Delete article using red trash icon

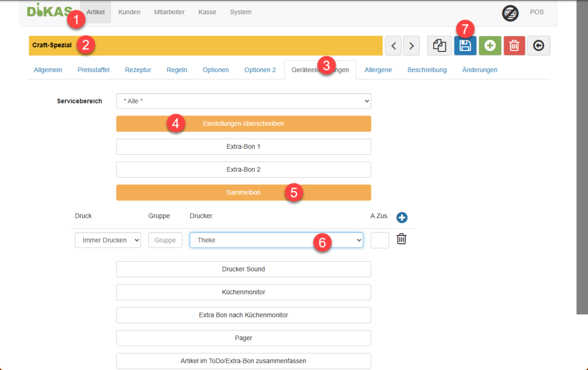pyautogui.click(x=514, y=46)
